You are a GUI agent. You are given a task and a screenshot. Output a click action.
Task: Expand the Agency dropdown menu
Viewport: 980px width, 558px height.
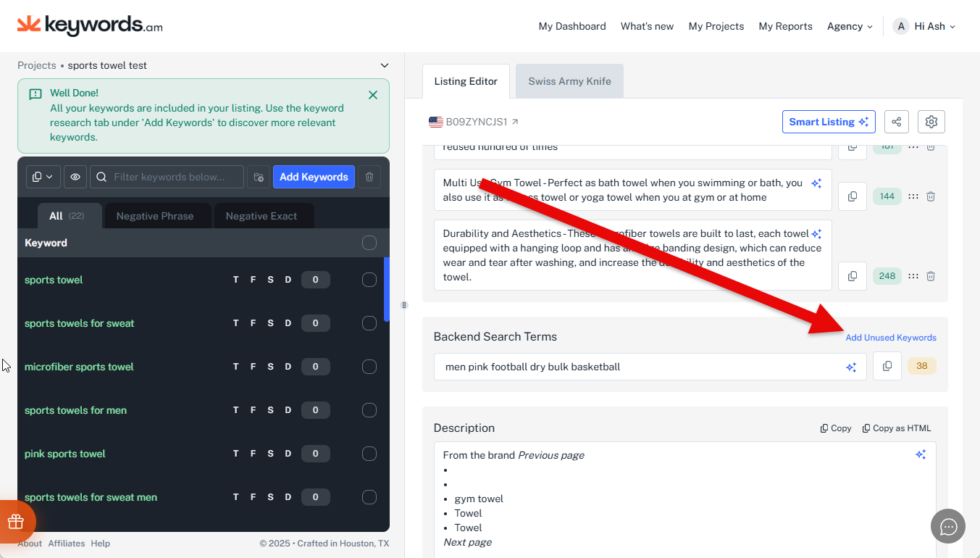[850, 26]
